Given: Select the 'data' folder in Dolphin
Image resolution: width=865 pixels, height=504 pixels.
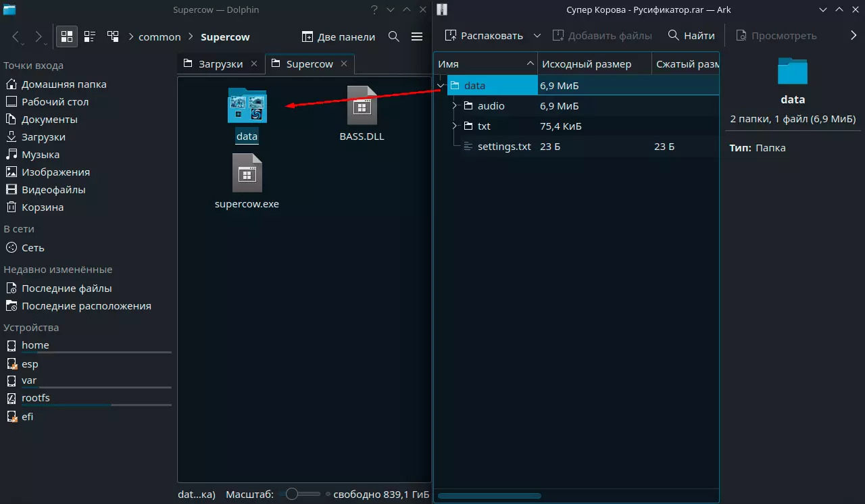Looking at the screenshot, I should coord(247,115).
